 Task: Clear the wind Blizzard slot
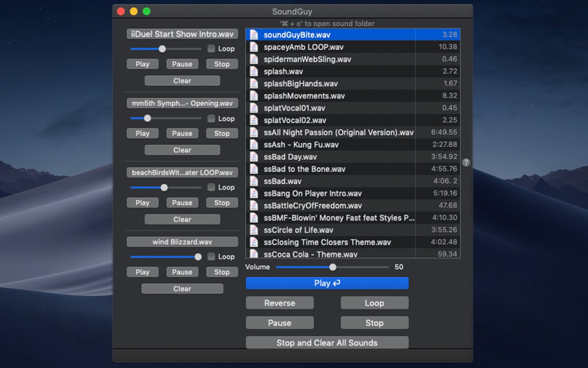pos(182,289)
